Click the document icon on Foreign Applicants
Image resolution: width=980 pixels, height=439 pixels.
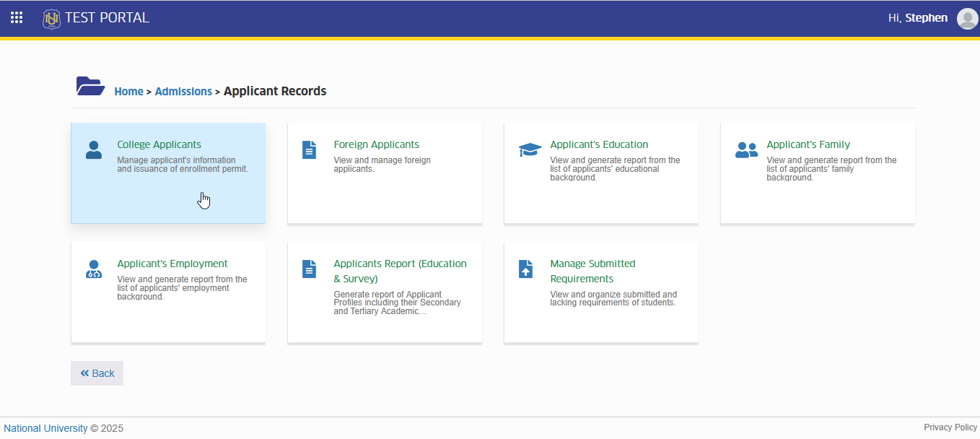pyautogui.click(x=309, y=150)
